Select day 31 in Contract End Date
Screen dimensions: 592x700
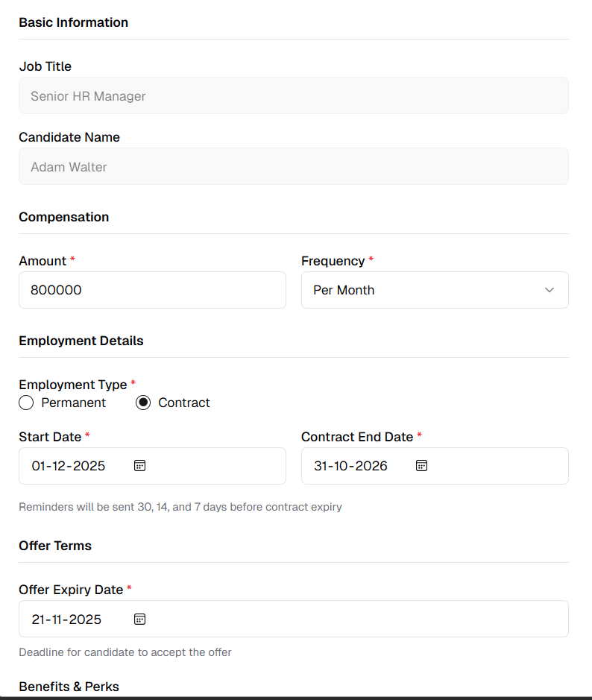[321, 467]
